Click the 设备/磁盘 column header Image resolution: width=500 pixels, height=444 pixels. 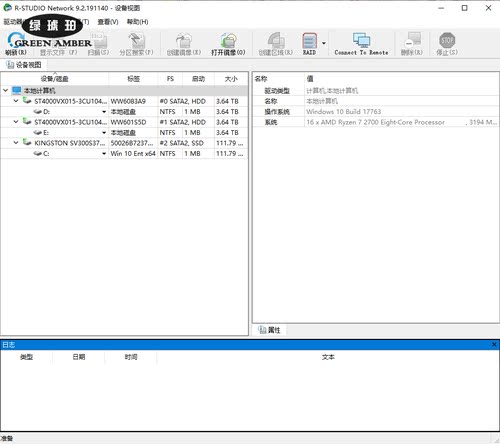(x=55, y=79)
